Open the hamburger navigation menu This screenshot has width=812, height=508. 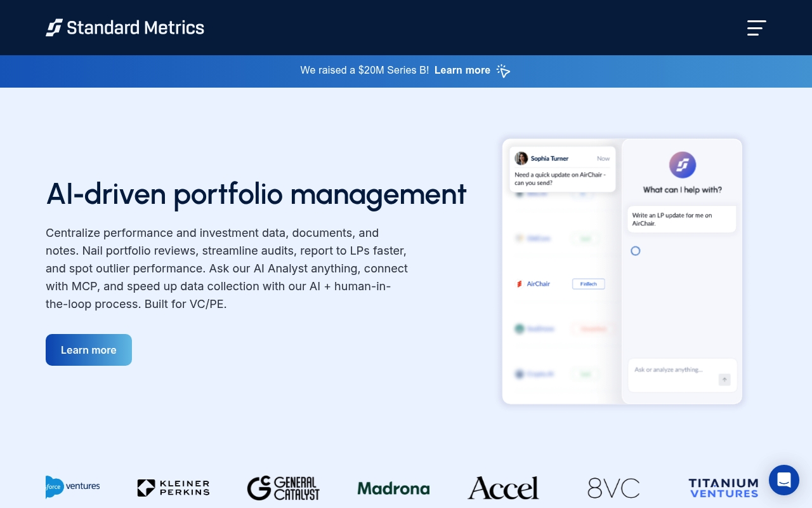click(756, 28)
